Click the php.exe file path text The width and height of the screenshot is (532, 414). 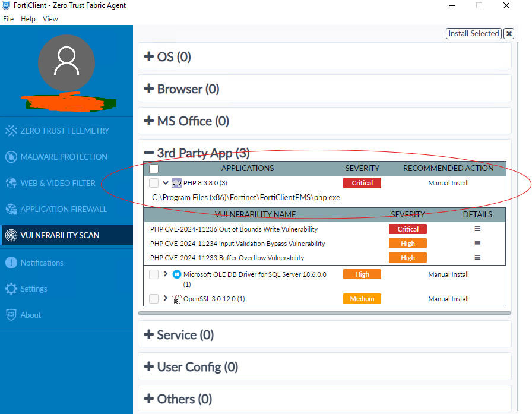click(246, 198)
